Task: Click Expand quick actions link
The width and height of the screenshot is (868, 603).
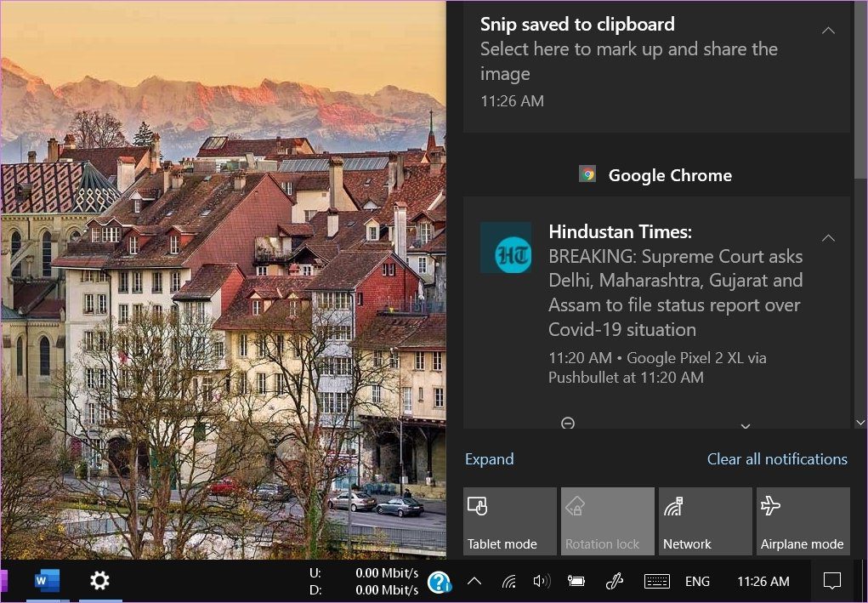Action: tap(489, 459)
